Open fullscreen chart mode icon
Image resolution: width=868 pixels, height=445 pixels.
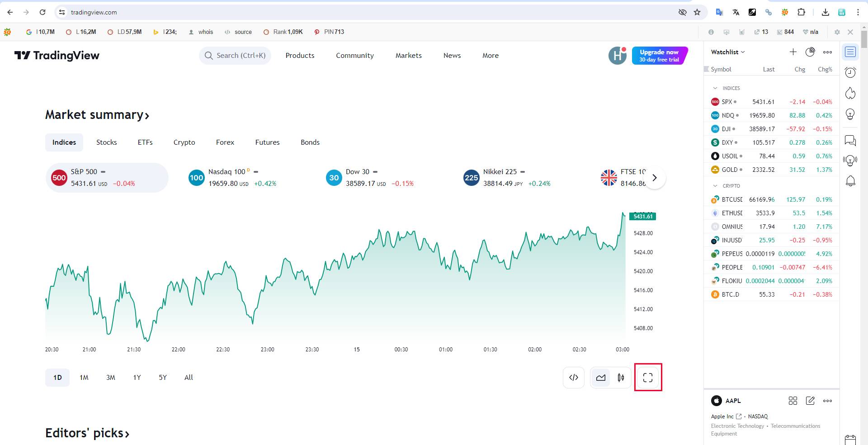pos(648,378)
